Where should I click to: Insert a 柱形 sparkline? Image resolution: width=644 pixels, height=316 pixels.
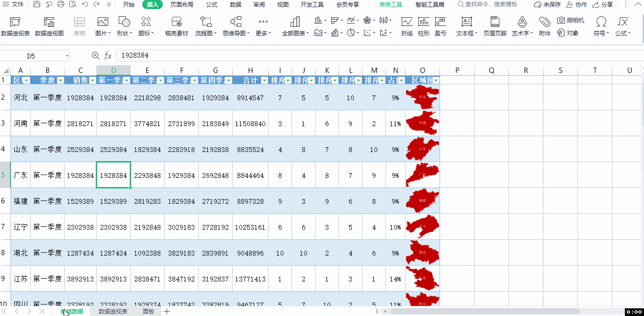coord(424,27)
